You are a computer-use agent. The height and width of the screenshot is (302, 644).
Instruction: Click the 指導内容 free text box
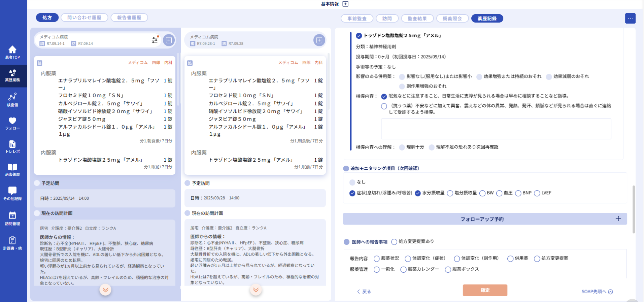496,129
